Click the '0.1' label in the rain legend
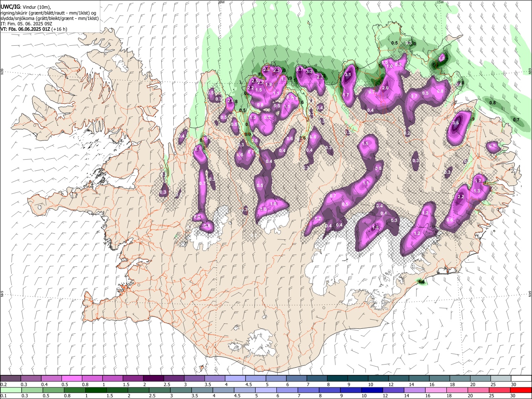This screenshot has height=399, width=532. point(3,396)
